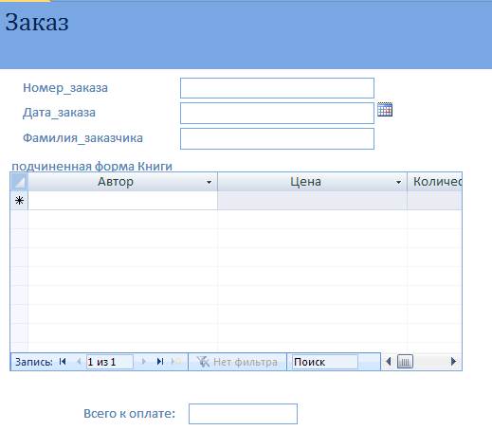
Task: Click the Запись: navigator label
Action: pyautogui.click(x=34, y=362)
